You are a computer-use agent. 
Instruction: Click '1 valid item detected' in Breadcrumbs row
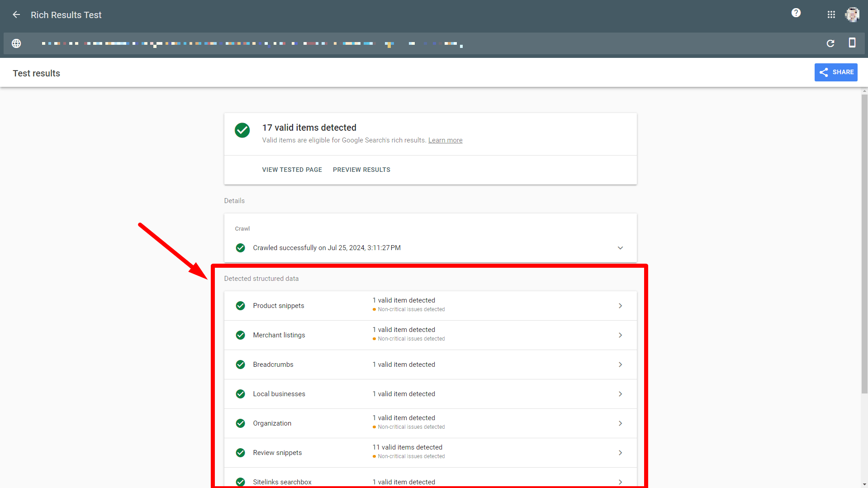(x=404, y=365)
